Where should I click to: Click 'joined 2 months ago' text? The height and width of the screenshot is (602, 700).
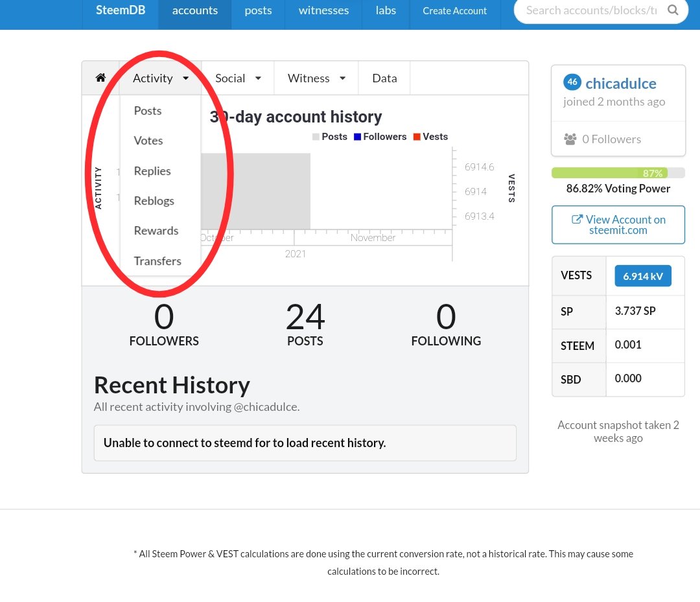pos(614,102)
